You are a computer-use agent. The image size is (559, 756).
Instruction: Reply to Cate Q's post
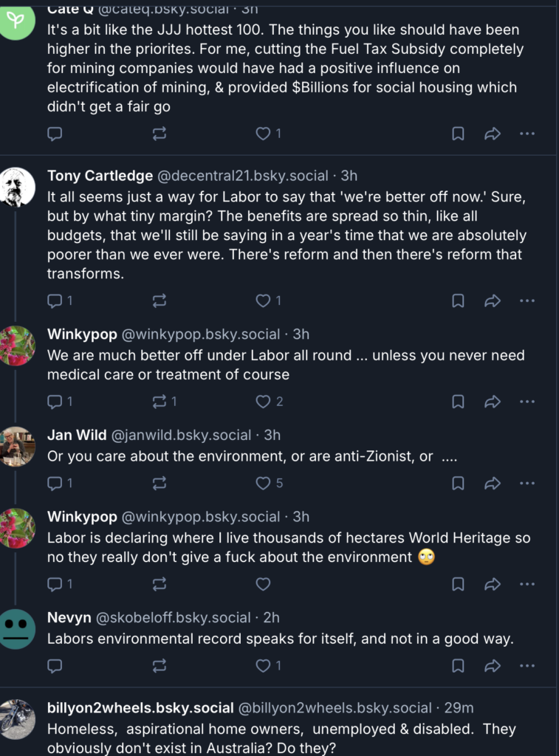pyautogui.click(x=55, y=134)
